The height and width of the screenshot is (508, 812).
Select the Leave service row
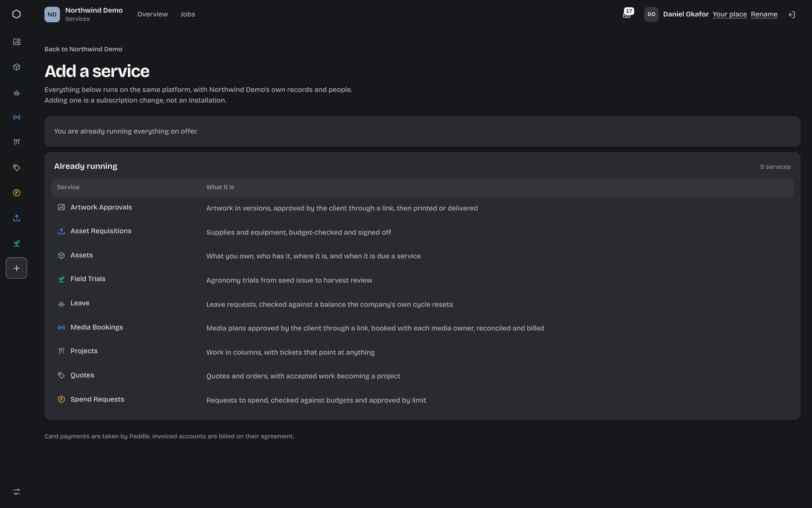tap(422, 304)
